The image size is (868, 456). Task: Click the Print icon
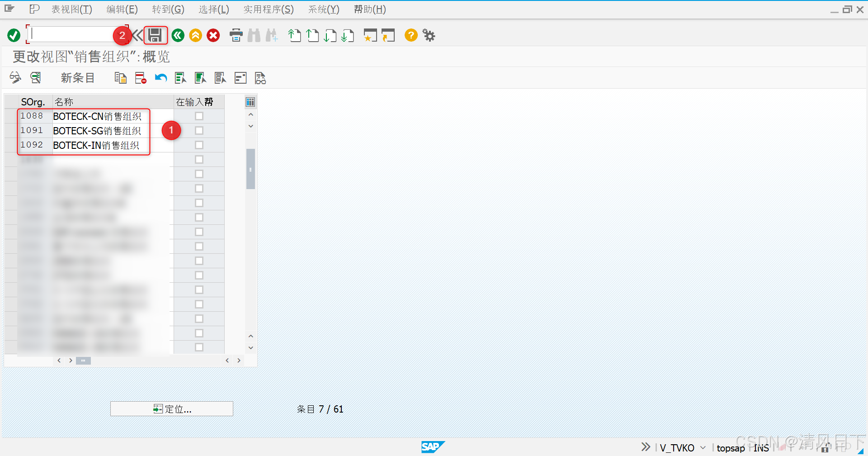[236, 35]
